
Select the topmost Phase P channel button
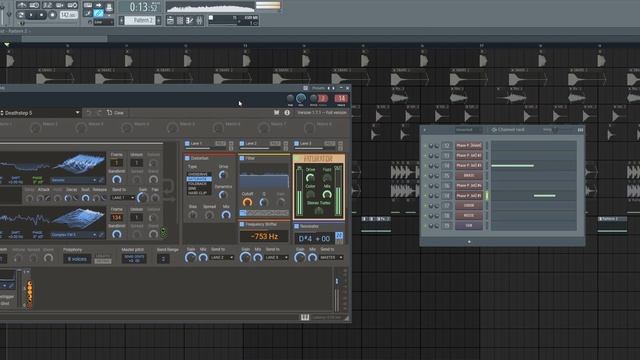(x=469, y=145)
